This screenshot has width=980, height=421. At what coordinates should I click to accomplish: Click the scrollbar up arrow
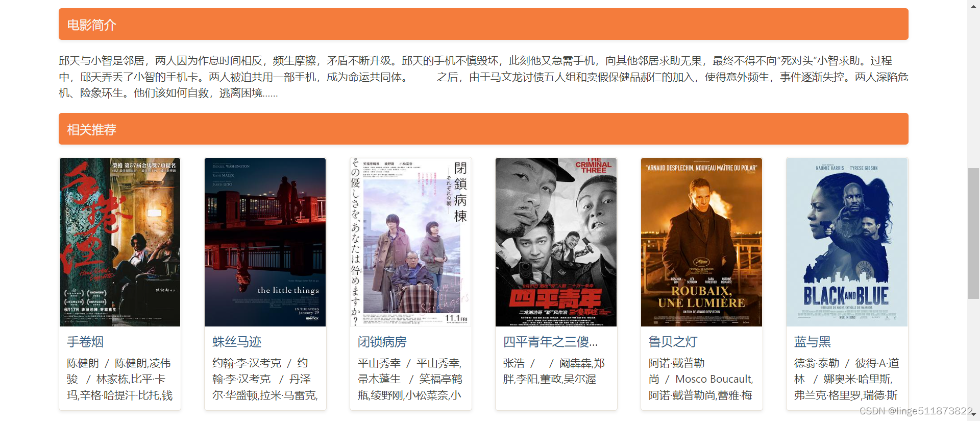[x=974, y=4]
